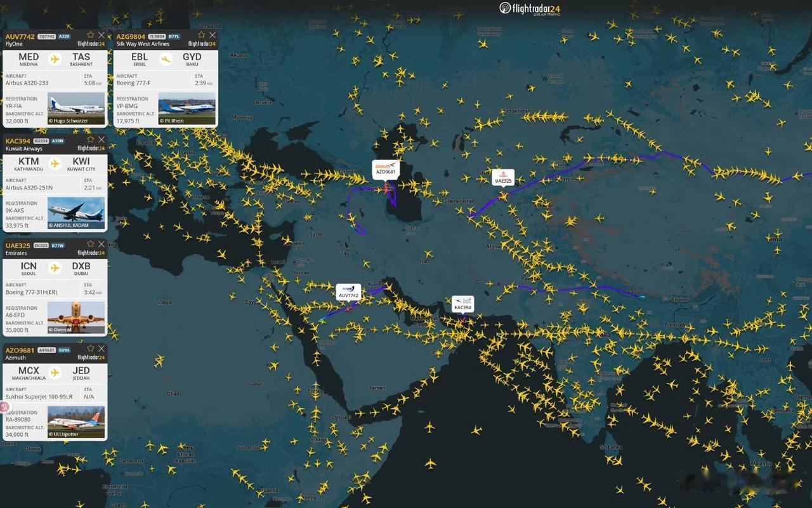
Task: Star the AZG9804 Silk Way West flight
Action: pos(202,35)
